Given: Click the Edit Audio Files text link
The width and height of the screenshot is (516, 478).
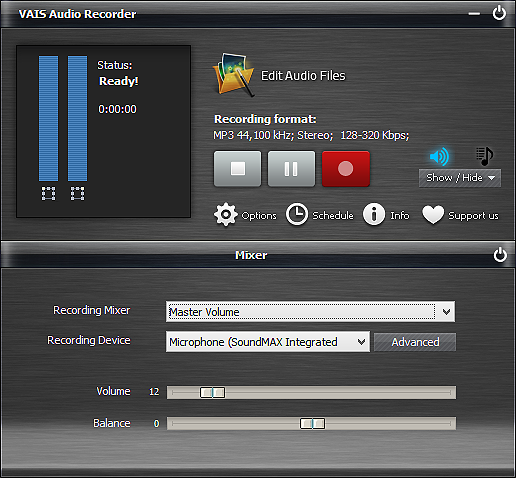Looking at the screenshot, I should click(x=303, y=76).
